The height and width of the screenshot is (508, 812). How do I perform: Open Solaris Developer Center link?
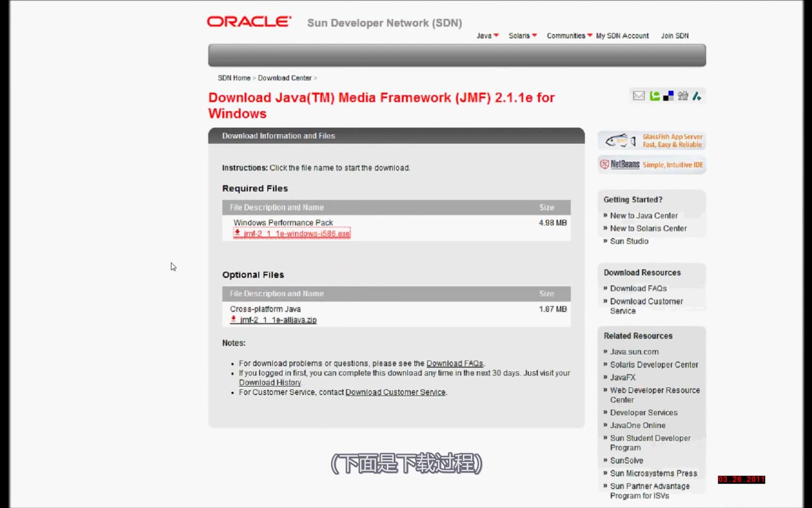tap(654, 364)
